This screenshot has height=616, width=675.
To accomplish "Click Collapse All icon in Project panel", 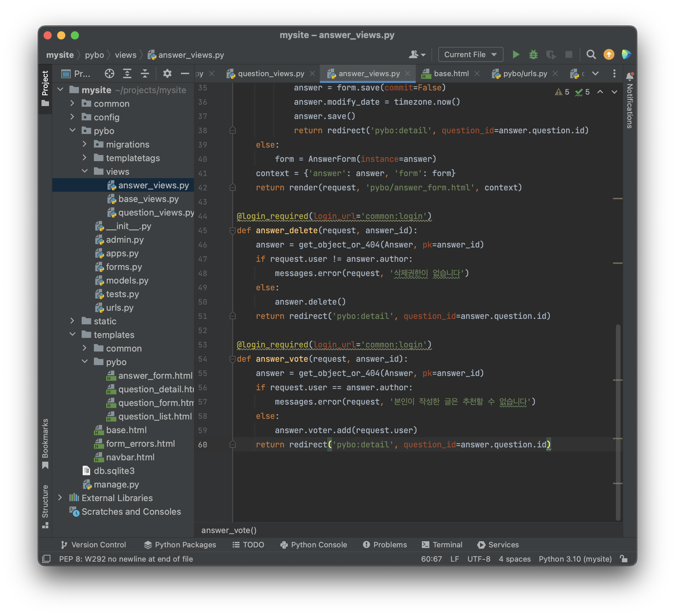I will coord(145,73).
